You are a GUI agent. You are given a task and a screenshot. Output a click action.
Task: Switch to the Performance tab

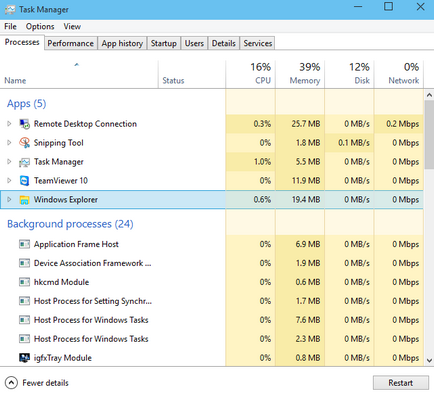(70, 43)
